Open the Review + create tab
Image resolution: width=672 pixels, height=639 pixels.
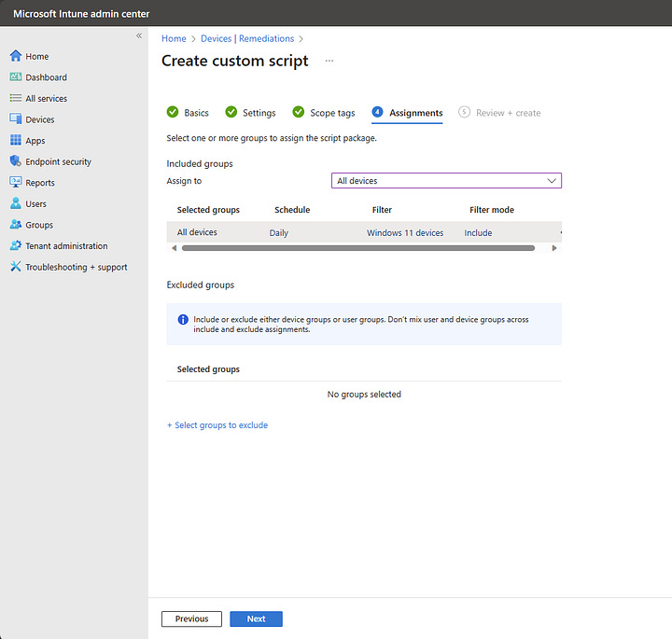tap(499, 113)
